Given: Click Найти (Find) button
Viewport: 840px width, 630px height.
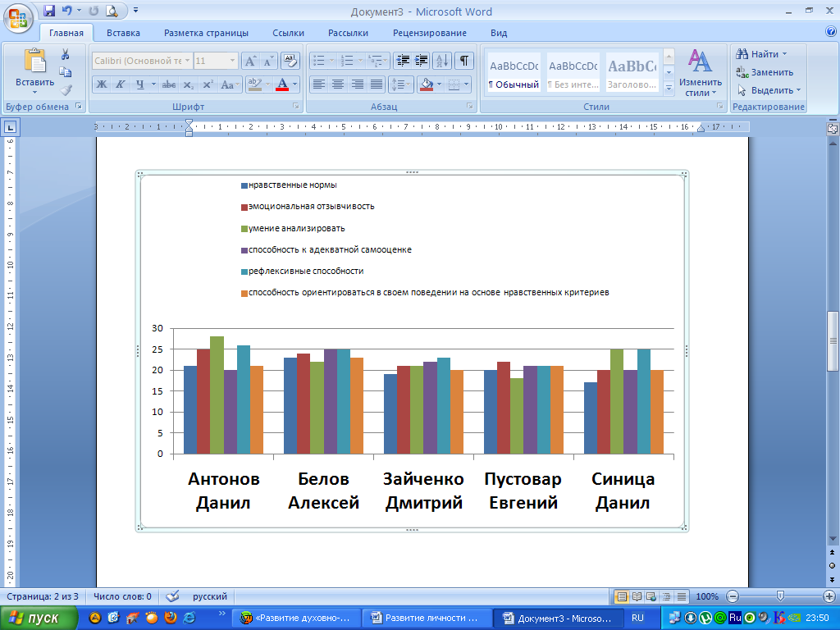Looking at the screenshot, I should tap(761, 54).
